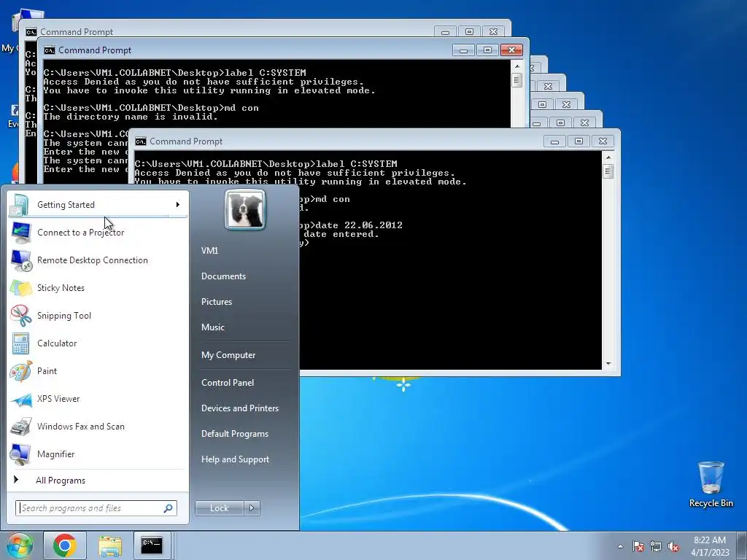Minimize the front Command Prompt window
This screenshot has height=560, width=747.
[x=554, y=141]
